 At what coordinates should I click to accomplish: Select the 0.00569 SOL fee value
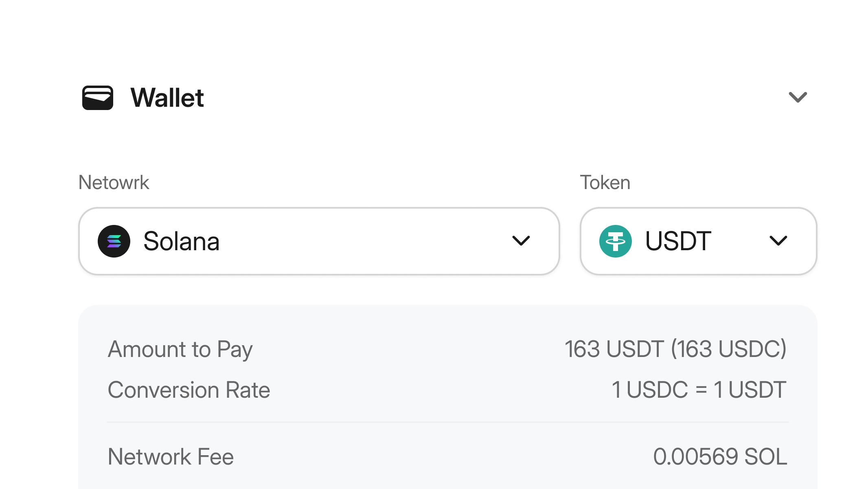coord(720,456)
